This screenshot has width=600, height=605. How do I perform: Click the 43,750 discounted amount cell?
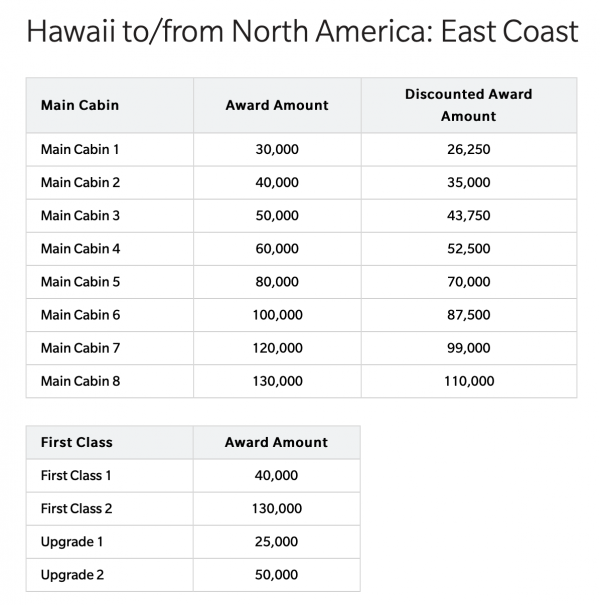point(468,216)
